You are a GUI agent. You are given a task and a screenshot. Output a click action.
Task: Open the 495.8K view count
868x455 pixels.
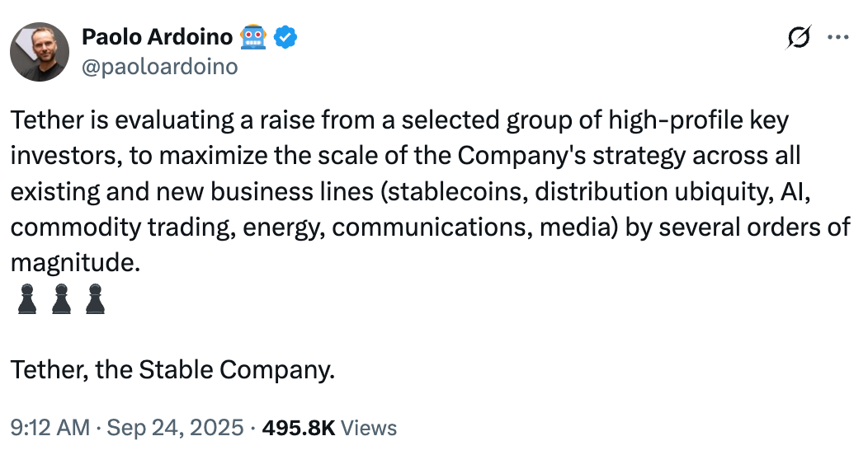pyautogui.click(x=299, y=428)
